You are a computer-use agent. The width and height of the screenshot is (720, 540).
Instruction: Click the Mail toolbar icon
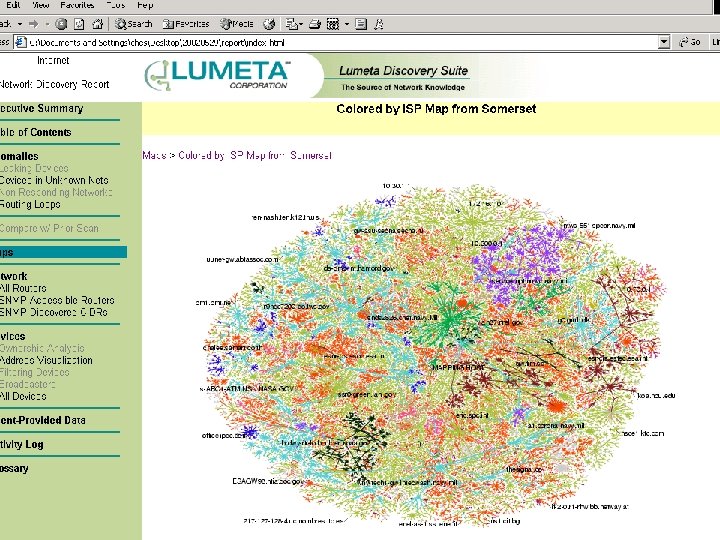pyautogui.click(x=291, y=24)
